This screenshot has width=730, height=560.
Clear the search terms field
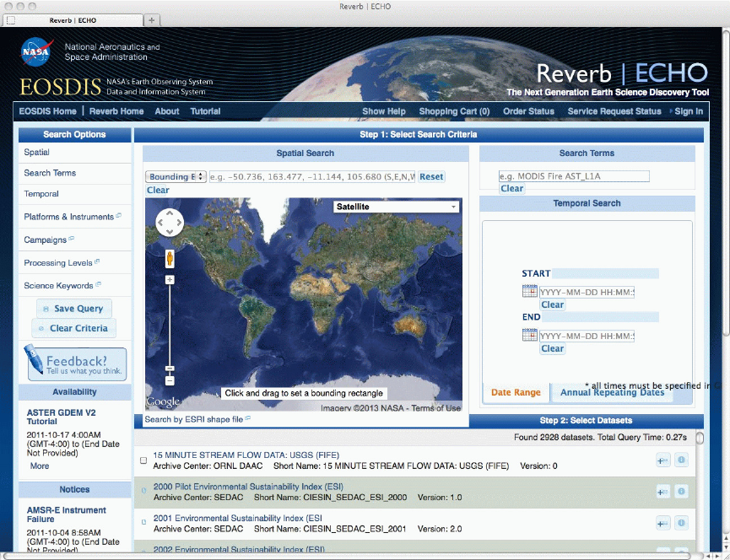coord(512,188)
